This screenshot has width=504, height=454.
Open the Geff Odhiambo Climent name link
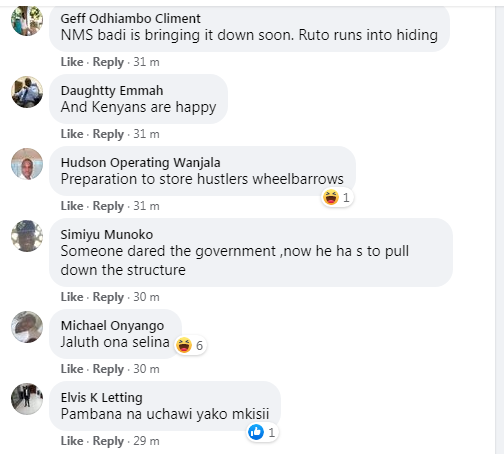click(131, 19)
